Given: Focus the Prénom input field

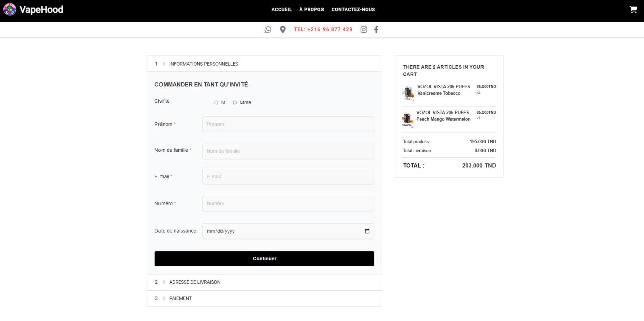Looking at the screenshot, I should pos(288,124).
